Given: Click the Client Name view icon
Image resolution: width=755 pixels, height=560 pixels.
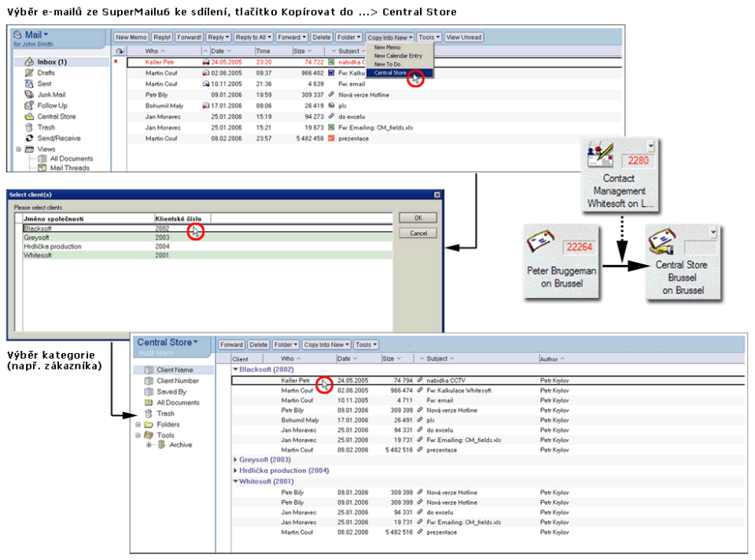Looking at the screenshot, I should click(x=149, y=370).
